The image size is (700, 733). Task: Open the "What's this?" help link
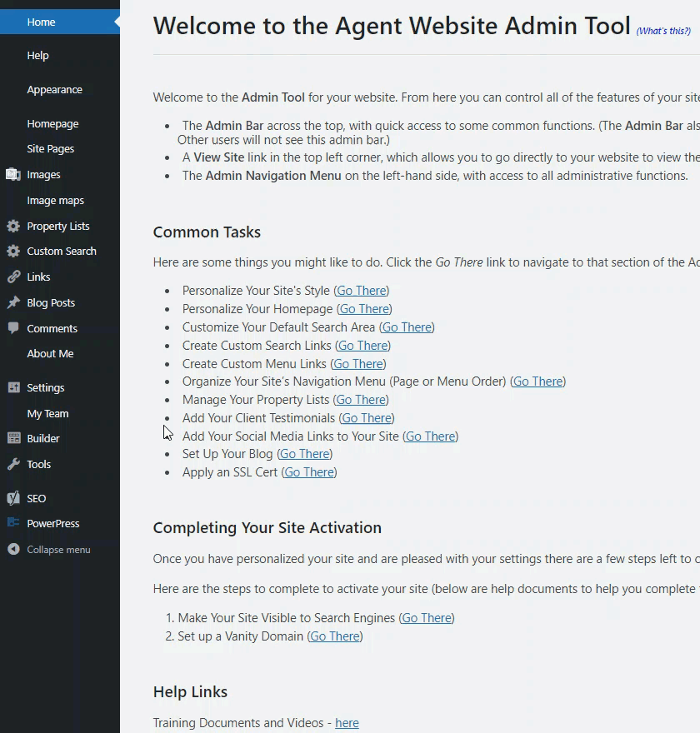click(663, 32)
